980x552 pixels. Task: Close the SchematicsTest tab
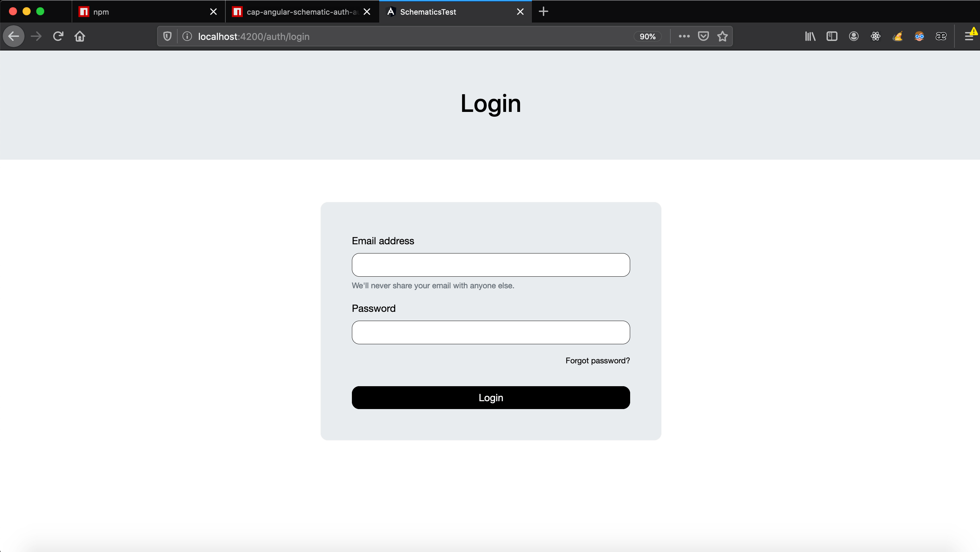[520, 12]
